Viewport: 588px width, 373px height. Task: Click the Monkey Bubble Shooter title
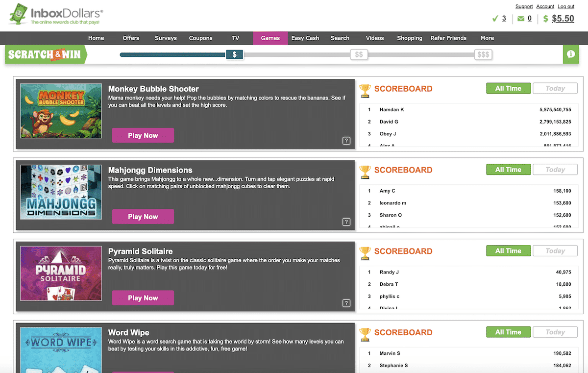coord(153,89)
